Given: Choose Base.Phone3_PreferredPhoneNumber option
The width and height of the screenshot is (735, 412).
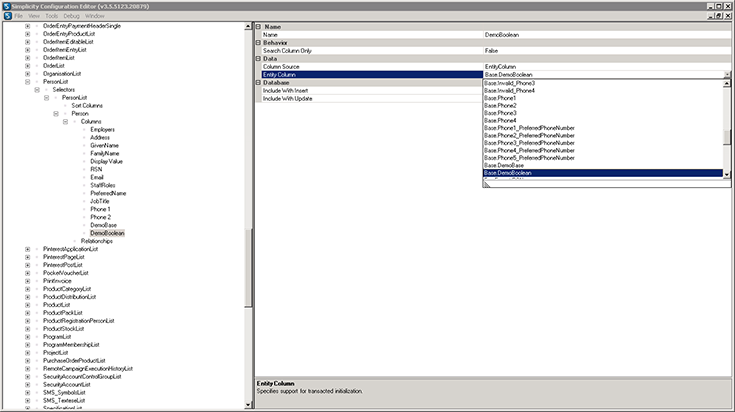Looking at the screenshot, I should (529, 143).
